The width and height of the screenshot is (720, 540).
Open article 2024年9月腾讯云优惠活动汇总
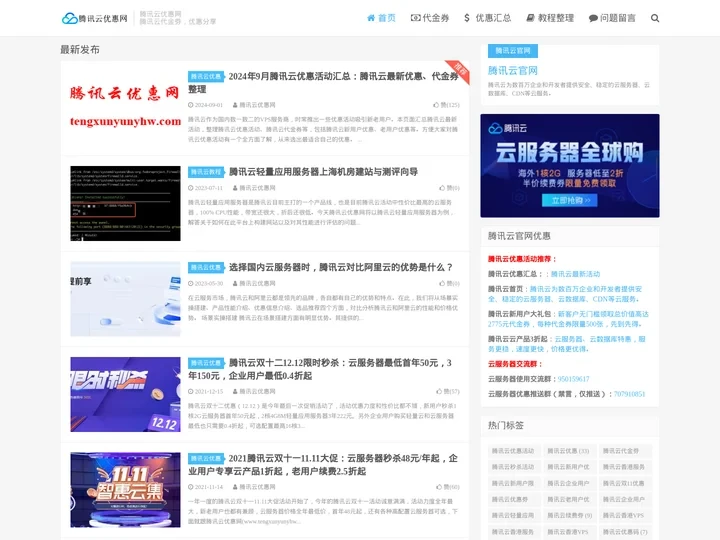[x=323, y=83]
